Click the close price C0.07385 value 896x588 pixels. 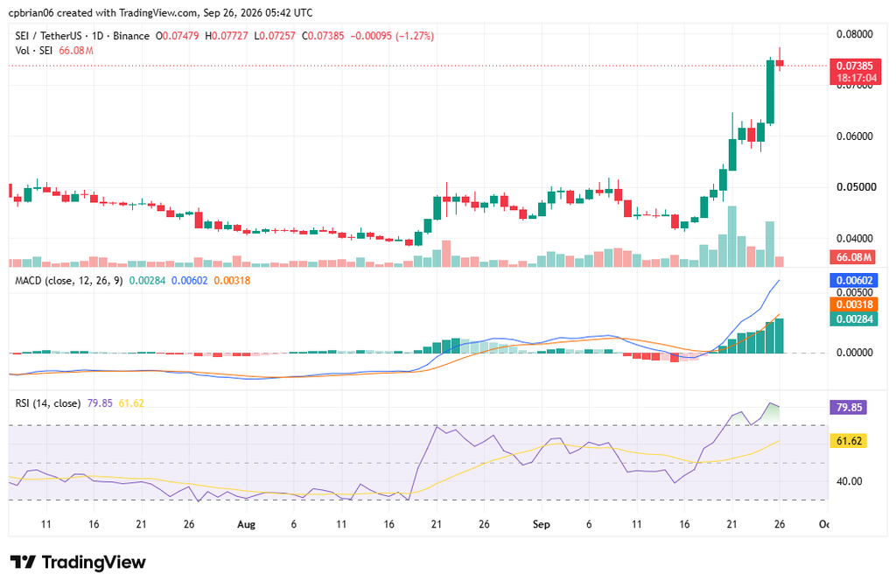(322, 36)
